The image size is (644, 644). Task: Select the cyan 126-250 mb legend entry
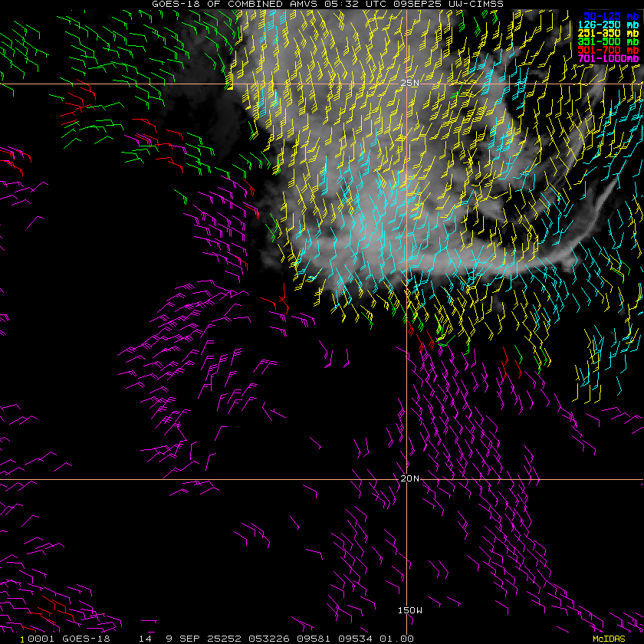pos(610,25)
